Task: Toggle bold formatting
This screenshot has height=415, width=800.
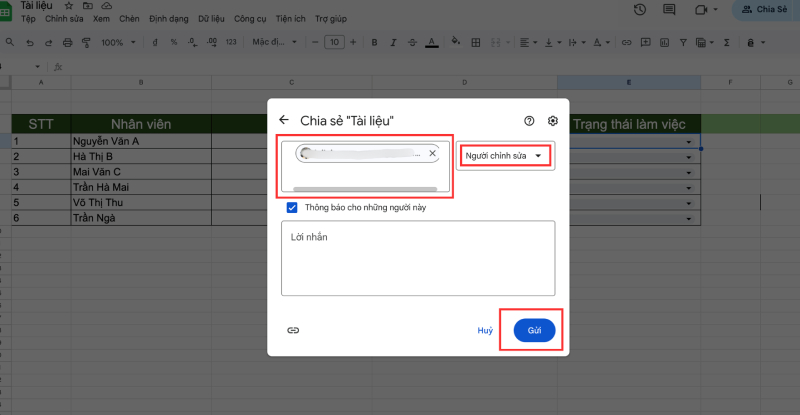Action: (374, 42)
